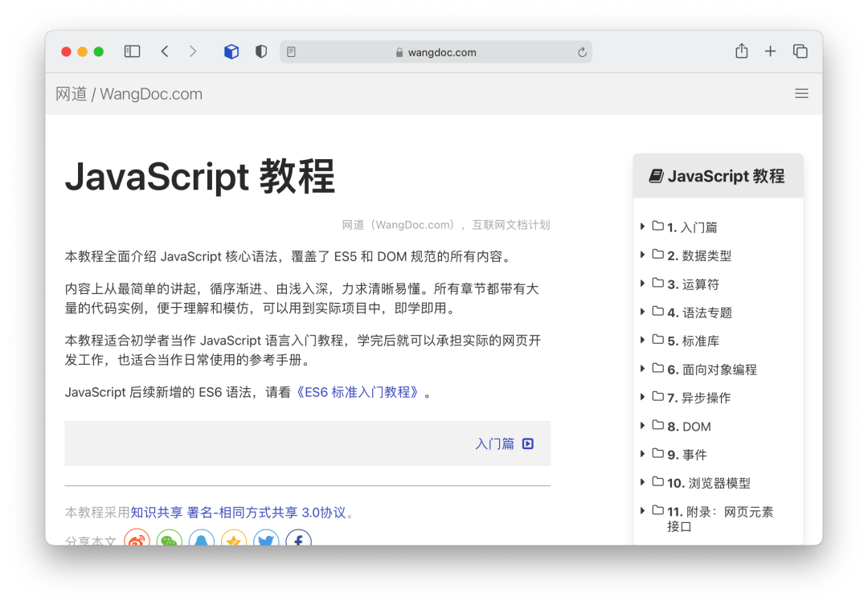Share to WeChat icon
Viewport: 868px width, 605px height.
point(170,539)
